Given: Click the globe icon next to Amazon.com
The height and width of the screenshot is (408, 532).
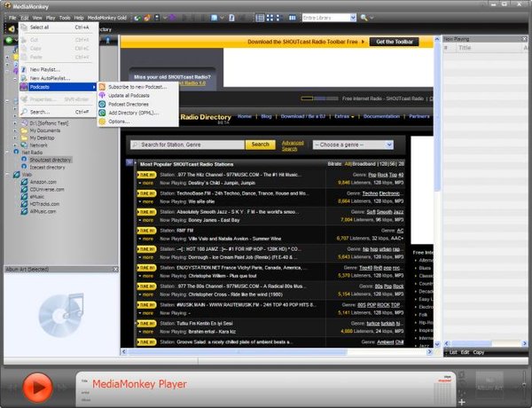Looking at the screenshot, I should (25, 182).
